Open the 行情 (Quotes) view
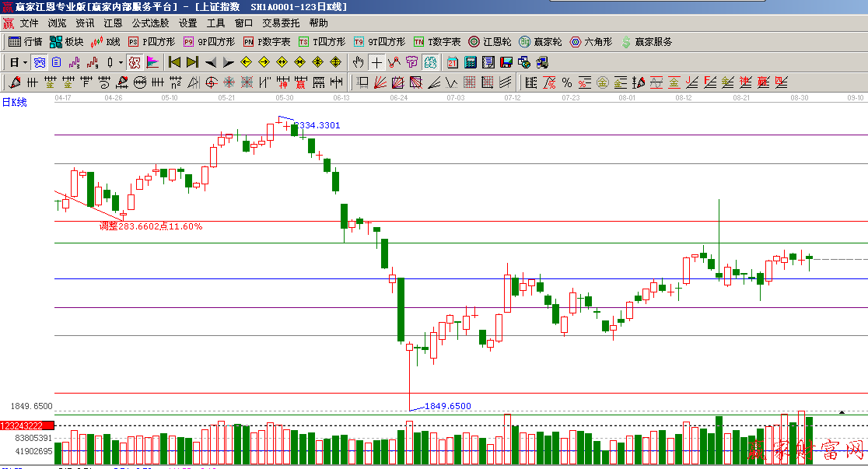The width and height of the screenshot is (868, 469). point(25,42)
